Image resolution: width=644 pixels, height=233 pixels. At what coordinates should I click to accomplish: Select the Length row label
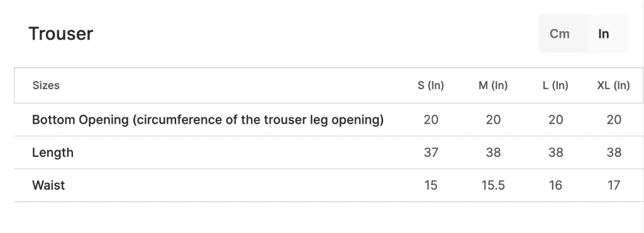[53, 153]
